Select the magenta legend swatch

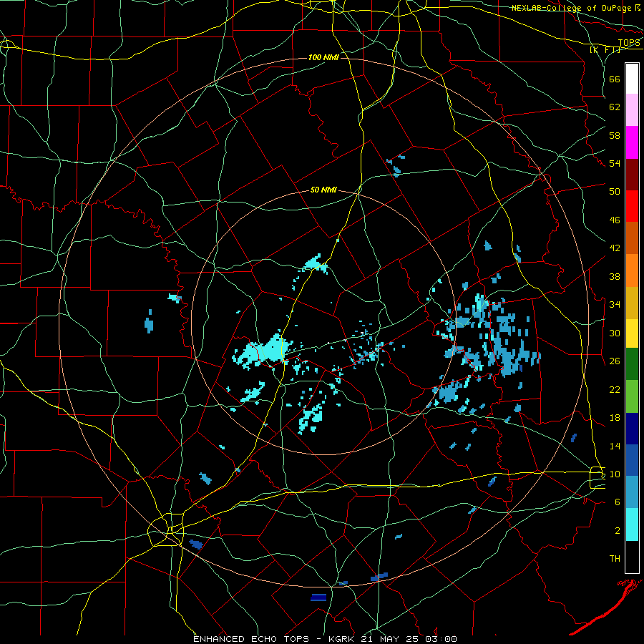pyautogui.click(x=632, y=142)
